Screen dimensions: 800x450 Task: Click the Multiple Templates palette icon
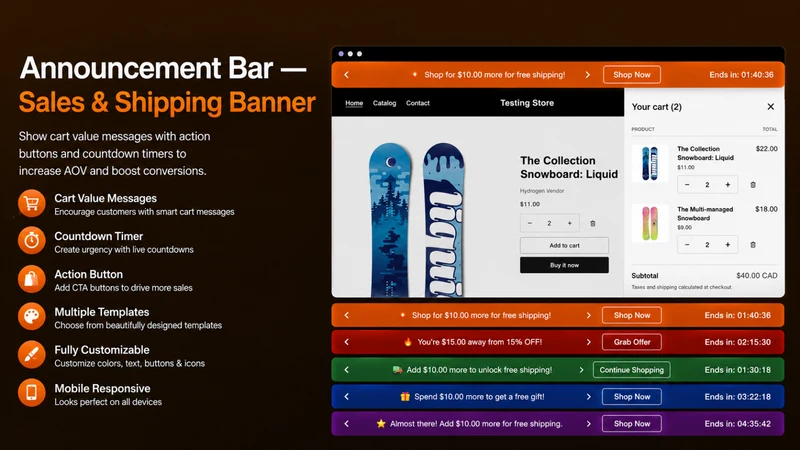[32, 316]
